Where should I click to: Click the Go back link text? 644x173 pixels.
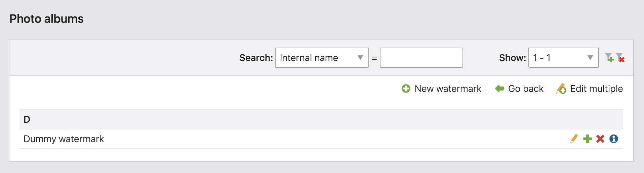tap(526, 89)
